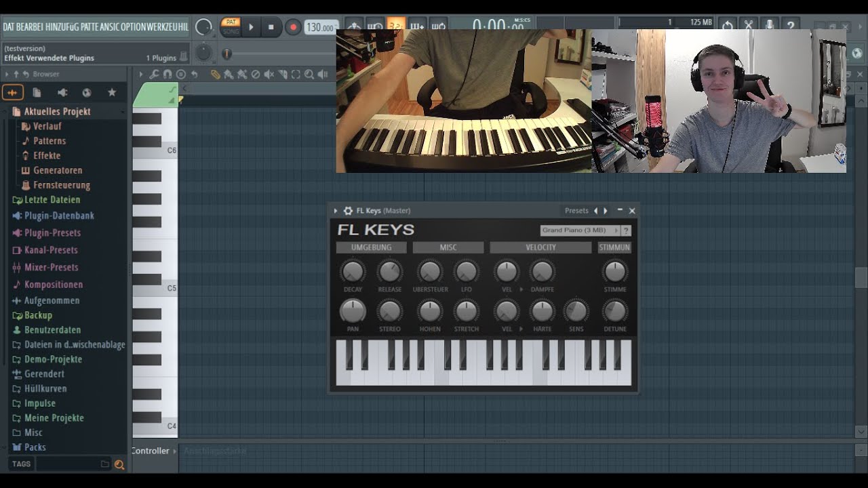
Task: Click the piano roll vertical scrollbar handle
Action: click(861, 278)
